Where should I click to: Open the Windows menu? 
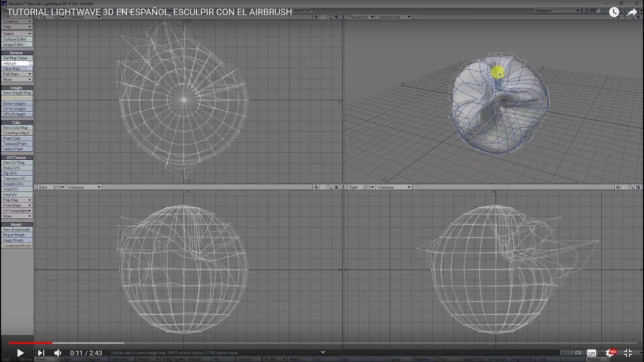coord(17,22)
